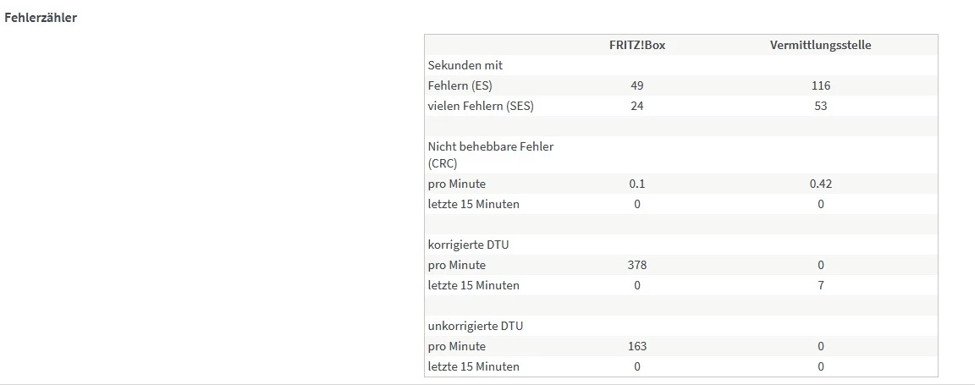Select unkorrigierte DTU value 163
Viewport: 980px width, 385px height.
[637, 346]
